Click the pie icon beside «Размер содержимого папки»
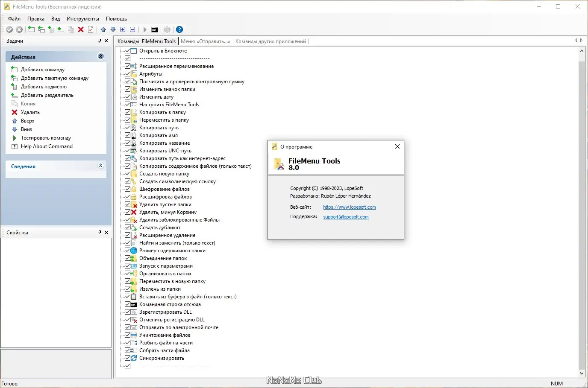Viewport: 588px width, 388px height. [134, 251]
